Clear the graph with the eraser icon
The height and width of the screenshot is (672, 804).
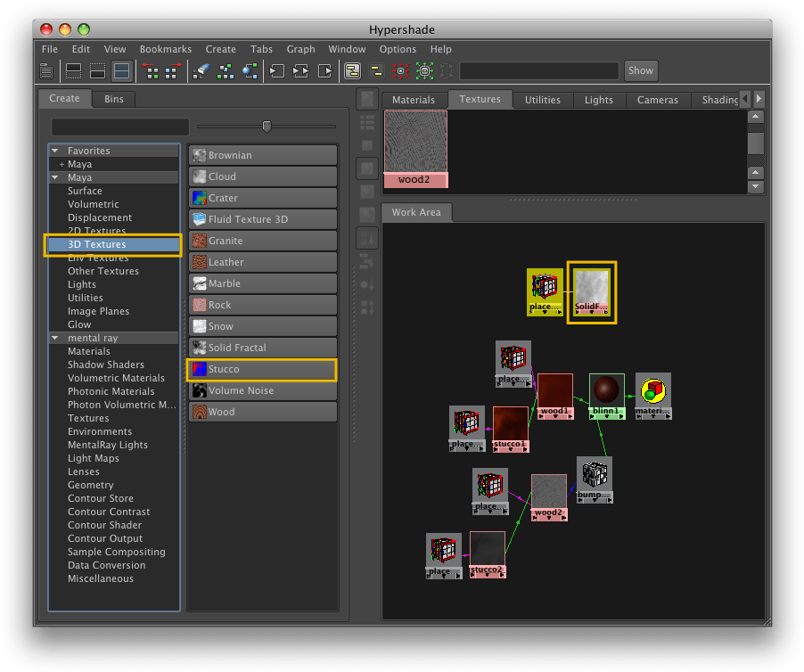[201, 70]
